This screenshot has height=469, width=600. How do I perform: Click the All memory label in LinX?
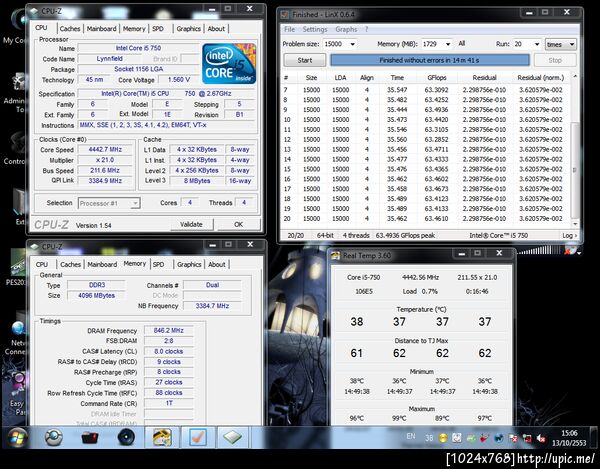click(462, 44)
